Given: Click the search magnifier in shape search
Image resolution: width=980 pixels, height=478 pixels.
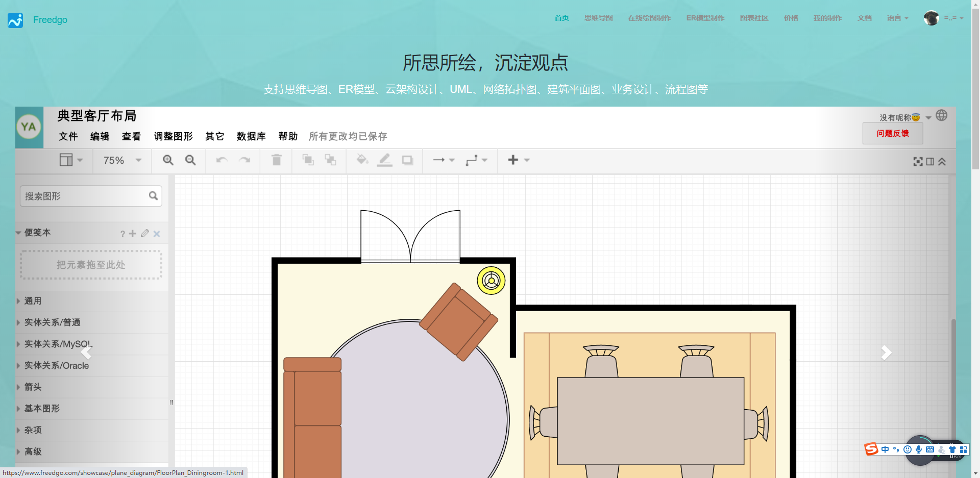Looking at the screenshot, I should pos(153,196).
